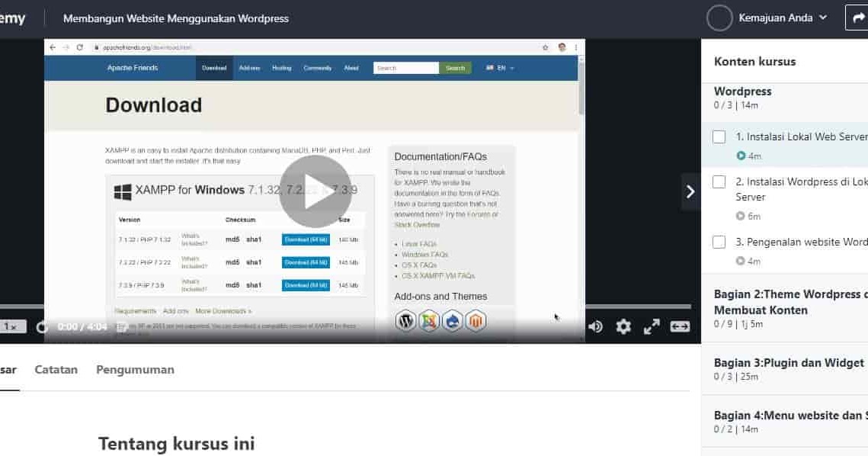Click the Windows logo beside XAMPP for Windows
Viewport: 868px width, 456px height.
[123, 191]
